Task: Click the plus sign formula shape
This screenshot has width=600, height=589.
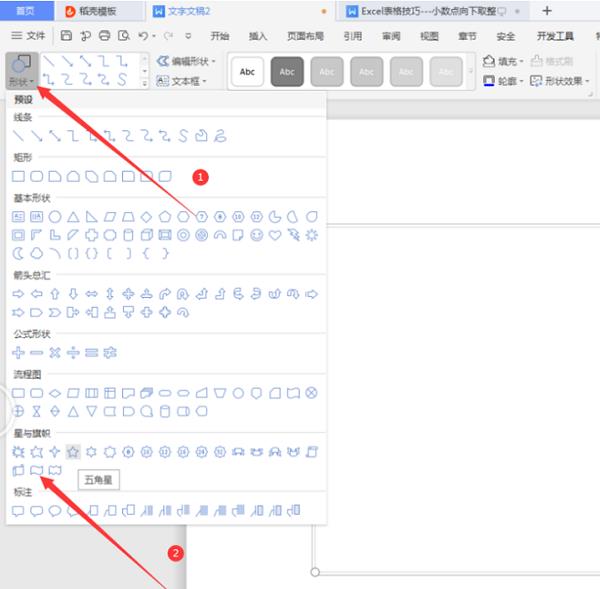Action: tap(18, 352)
